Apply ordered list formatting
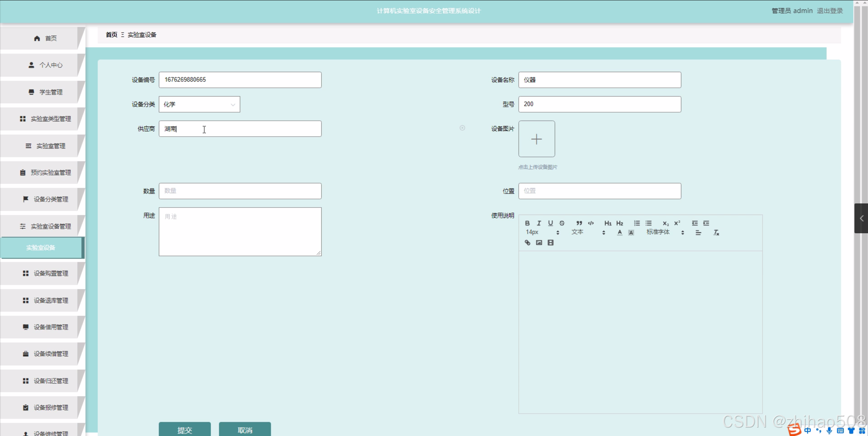This screenshot has width=868, height=436. pos(637,223)
